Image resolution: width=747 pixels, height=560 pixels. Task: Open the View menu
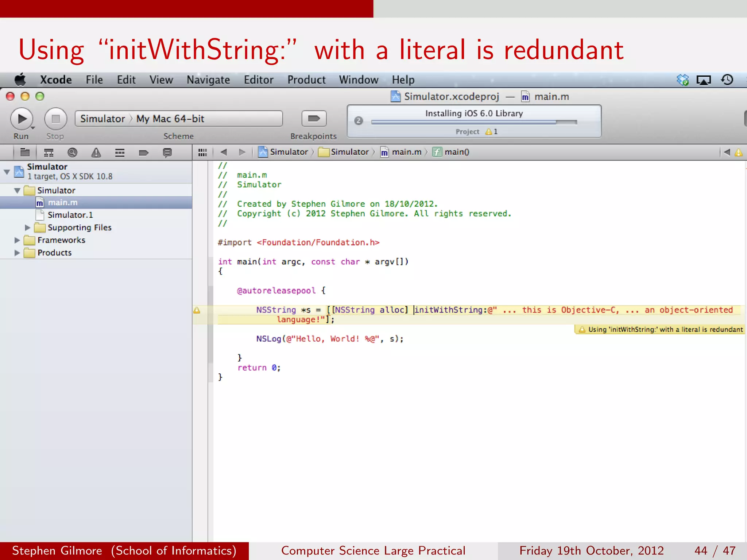[x=161, y=79]
